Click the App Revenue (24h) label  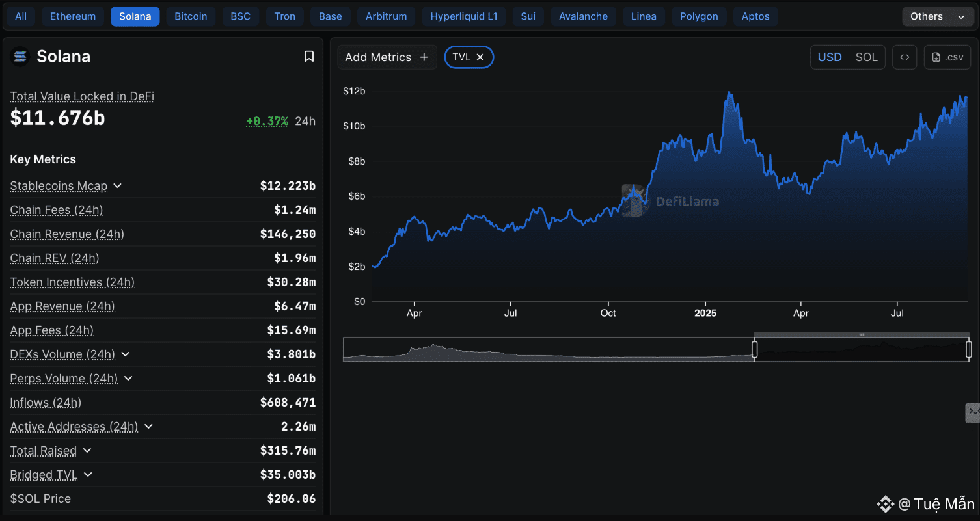62,306
